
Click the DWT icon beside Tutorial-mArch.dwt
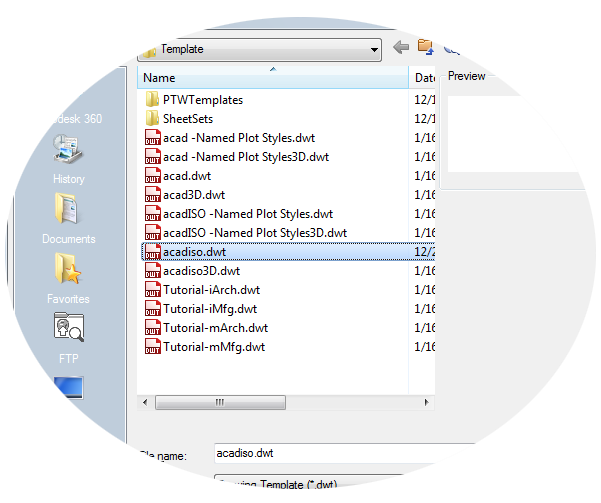153,328
